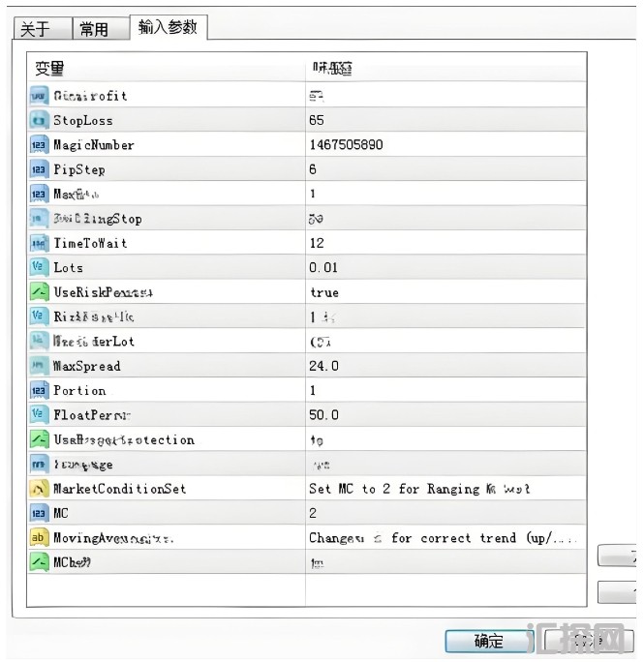Click the Va icon beside FloatPercent
644x662 pixels.
(x=39, y=415)
